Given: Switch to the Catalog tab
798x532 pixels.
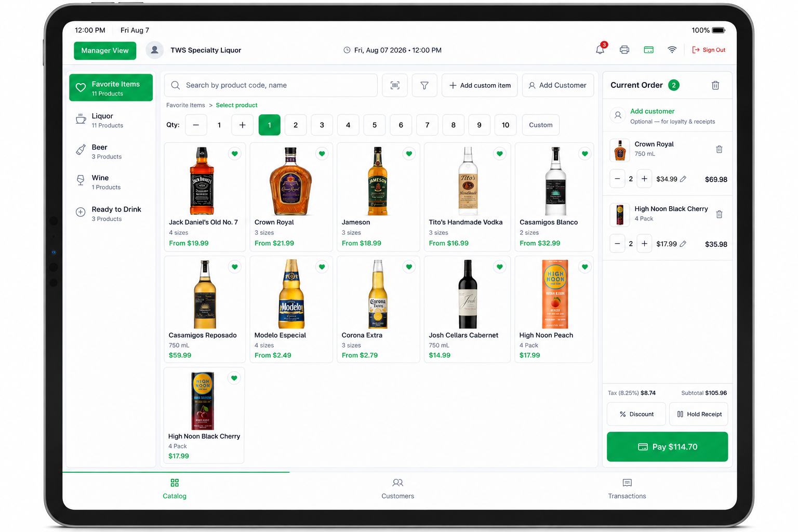Looking at the screenshot, I should pyautogui.click(x=175, y=489).
